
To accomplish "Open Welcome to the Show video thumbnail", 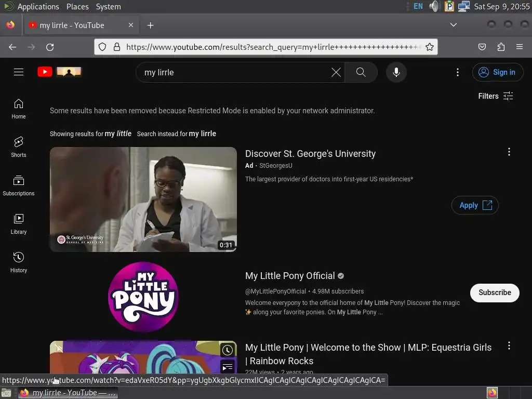I will coord(143,357).
